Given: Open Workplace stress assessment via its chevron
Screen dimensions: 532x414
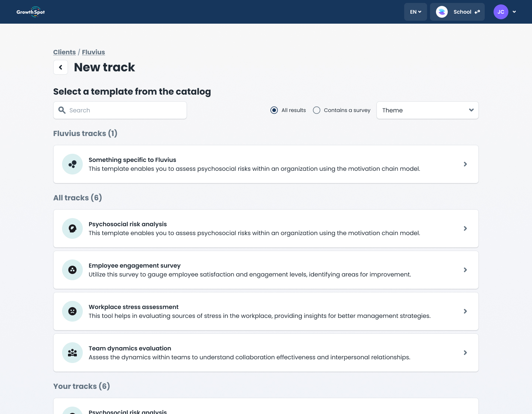Looking at the screenshot, I should (x=465, y=311).
